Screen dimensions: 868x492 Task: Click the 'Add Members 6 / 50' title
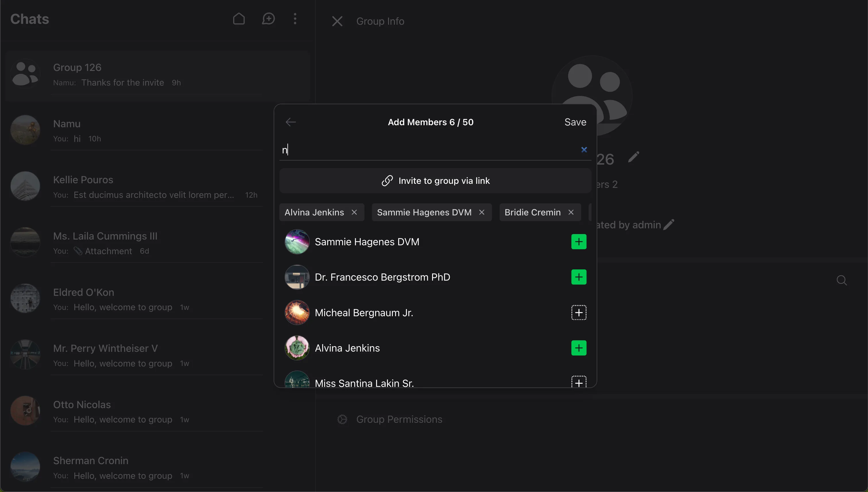(x=430, y=122)
